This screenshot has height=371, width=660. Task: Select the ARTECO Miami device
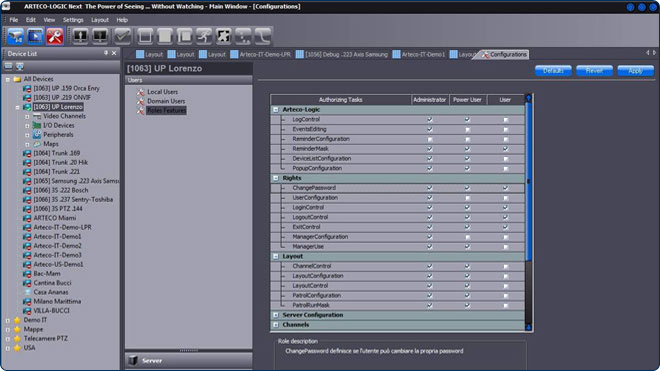[x=55, y=218]
